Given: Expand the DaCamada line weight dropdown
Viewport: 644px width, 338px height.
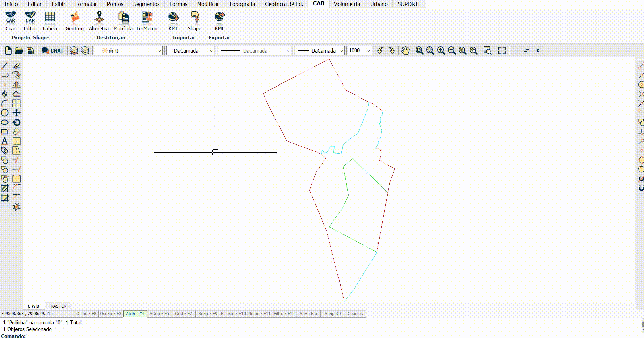Looking at the screenshot, I should [341, 50].
